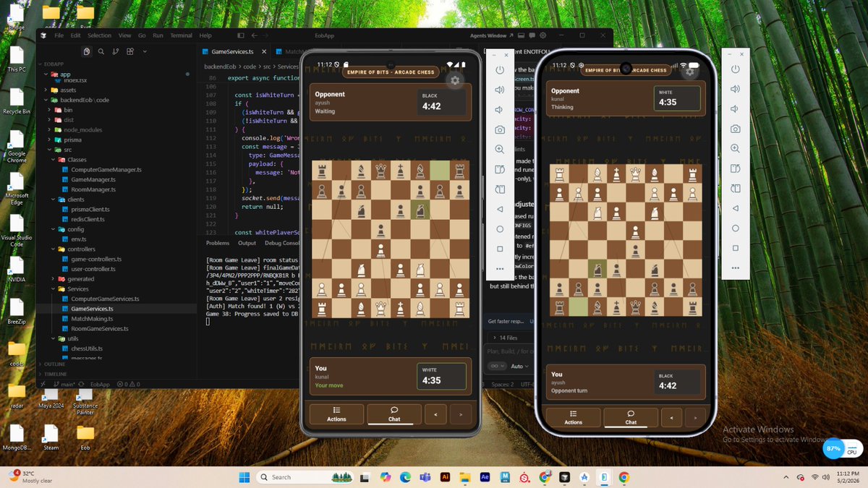Click back triangle on Black player's emulator toolbar
Viewport: 868px width, 488px height.
coord(735,208)
